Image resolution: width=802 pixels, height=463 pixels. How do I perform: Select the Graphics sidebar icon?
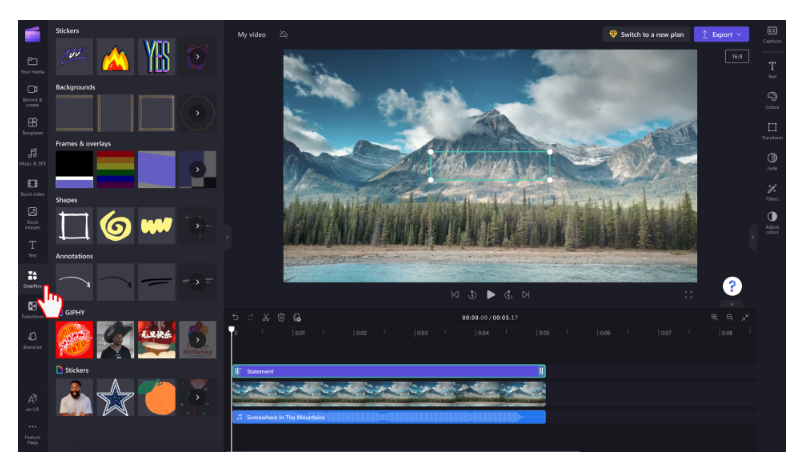pyautogui.click(x=32, y=279)
